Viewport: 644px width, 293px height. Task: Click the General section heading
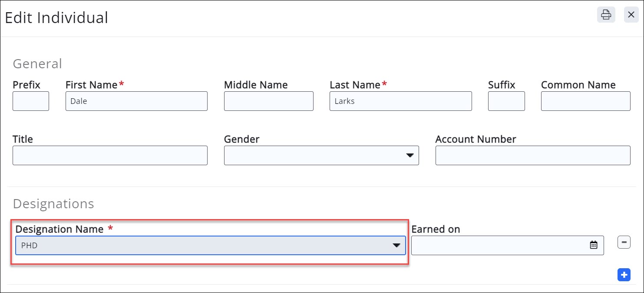point(37,64)
